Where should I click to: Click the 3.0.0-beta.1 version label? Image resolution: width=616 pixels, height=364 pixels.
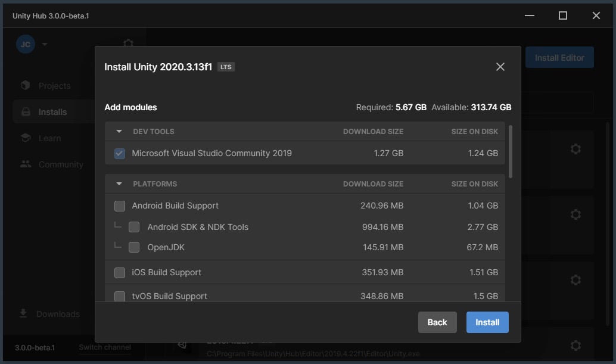[35, 348]
